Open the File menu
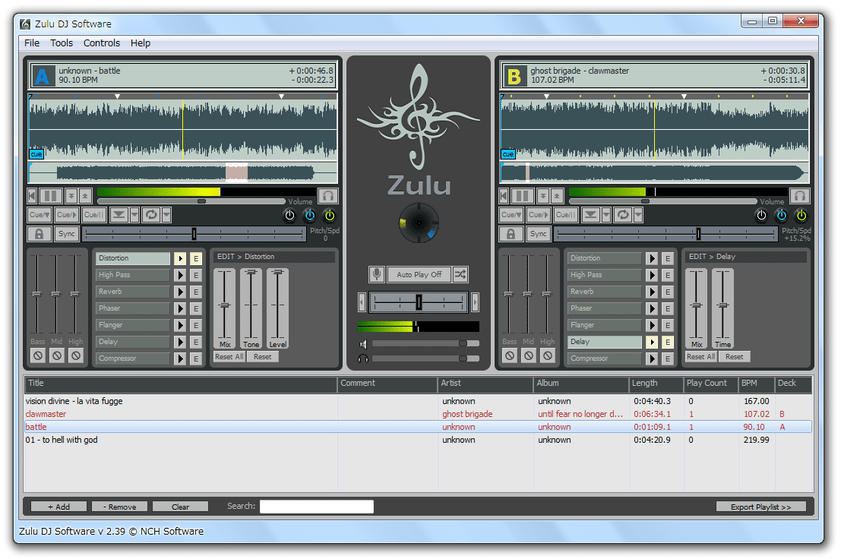The width and height of the screenshot is (841, 559). [32, 43]
